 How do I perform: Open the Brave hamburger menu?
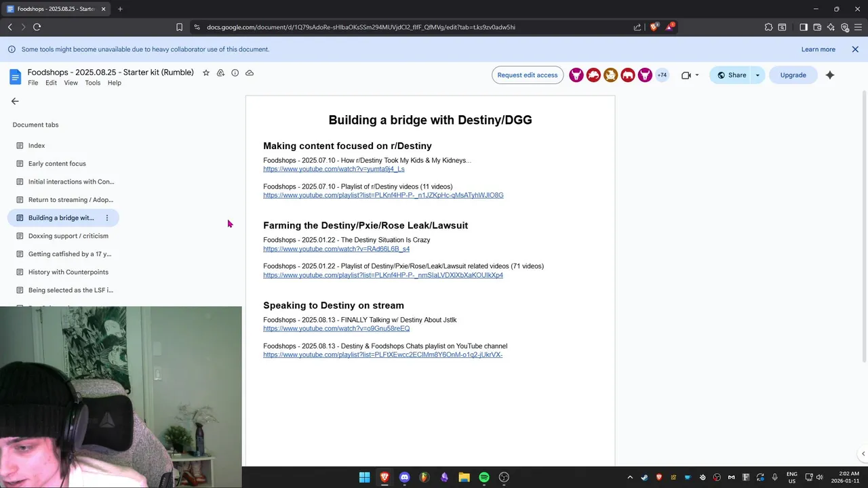[858, 27]
